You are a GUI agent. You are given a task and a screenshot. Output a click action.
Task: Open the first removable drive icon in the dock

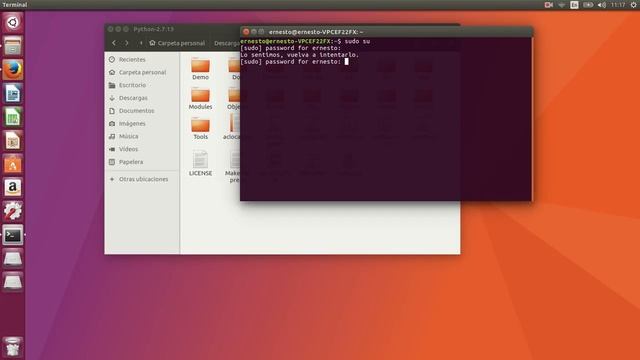(13, 259)
